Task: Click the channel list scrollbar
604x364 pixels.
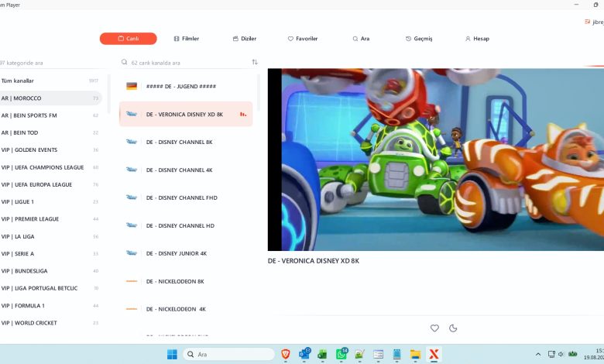Action: pos(259,92)
